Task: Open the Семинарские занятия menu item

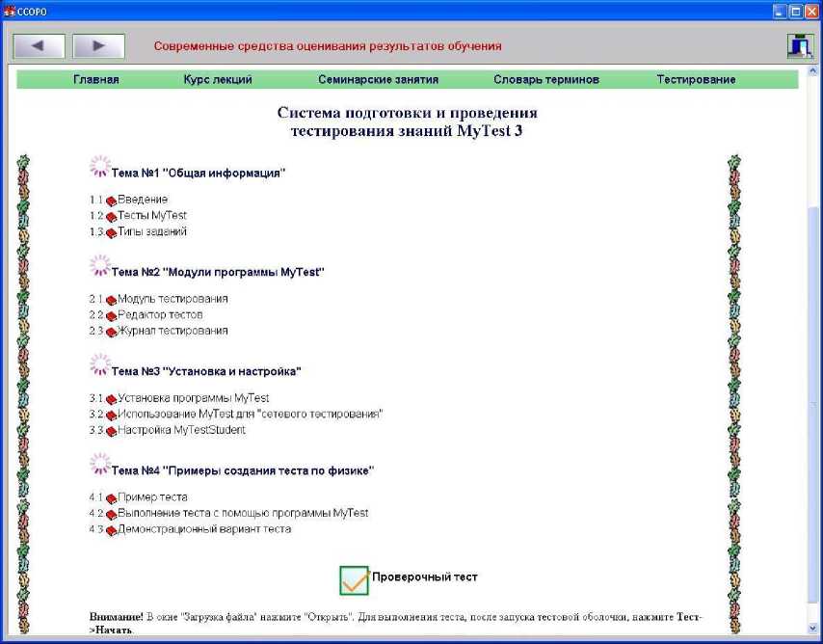Action: (x=378, y=80)
